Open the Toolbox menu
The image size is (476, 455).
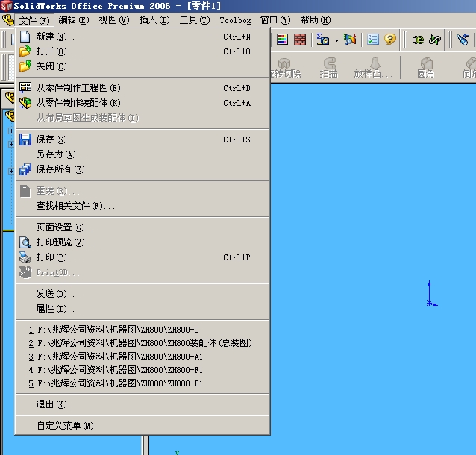235,20
